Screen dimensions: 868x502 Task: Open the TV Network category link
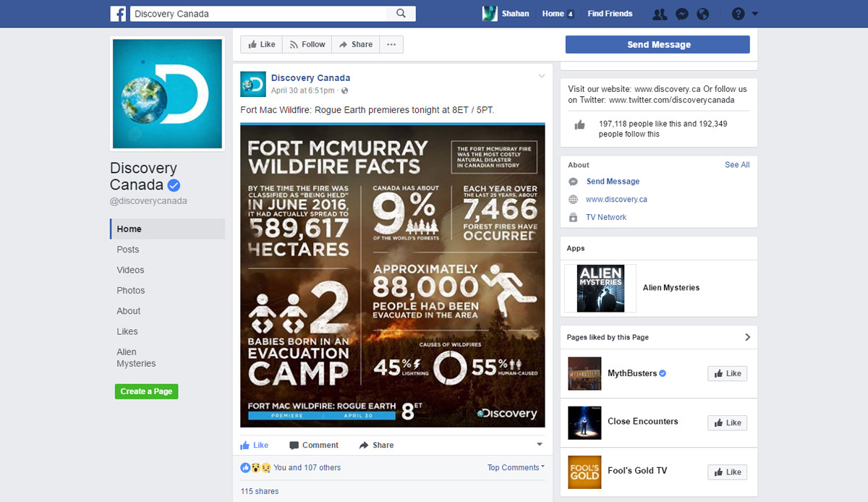(x=606, y=217)
